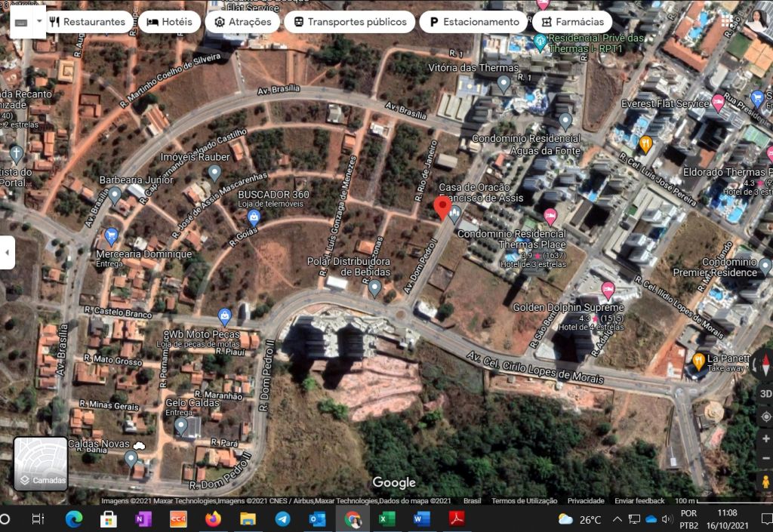
Task: Open the Everest Flat Service hotel pin
Action: point(719,103)
